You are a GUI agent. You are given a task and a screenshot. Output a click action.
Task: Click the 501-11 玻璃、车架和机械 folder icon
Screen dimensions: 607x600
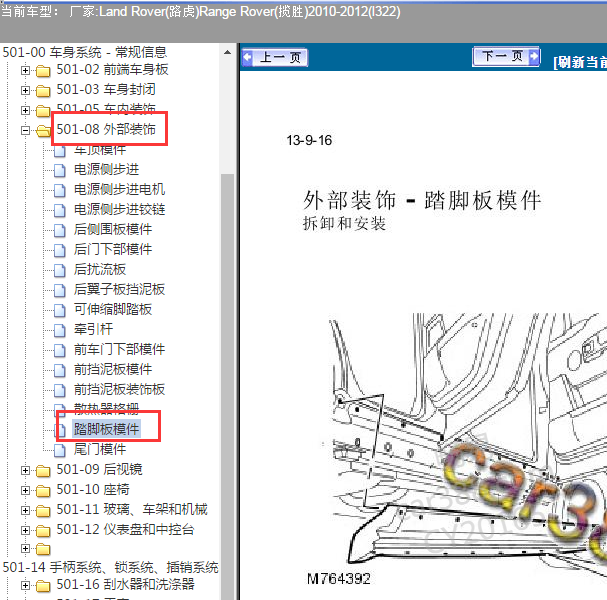(43, 511)
